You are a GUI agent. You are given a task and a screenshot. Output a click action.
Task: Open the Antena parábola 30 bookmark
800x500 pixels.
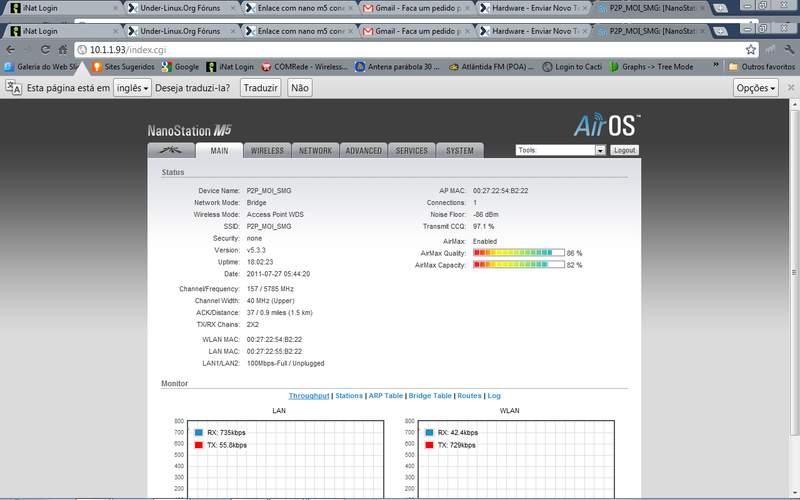397,67
